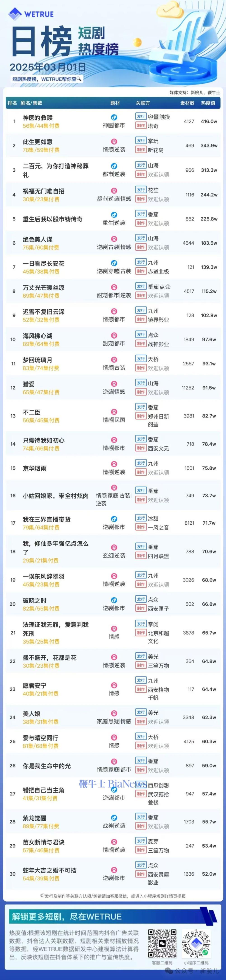Viewport: 226px width, 980px height.
Task: Click 欢迎认领 in the 猎爱 row
Action: [158, 392]
